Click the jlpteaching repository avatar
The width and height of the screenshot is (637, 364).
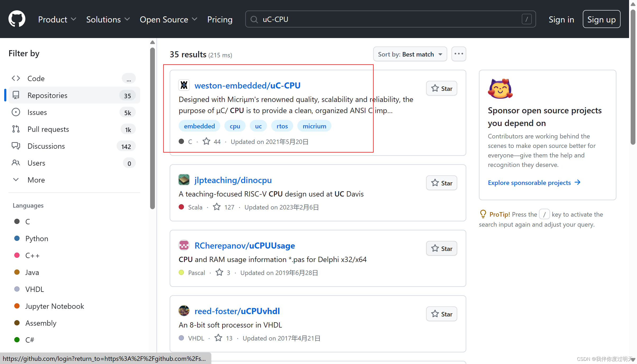point(184,180)
